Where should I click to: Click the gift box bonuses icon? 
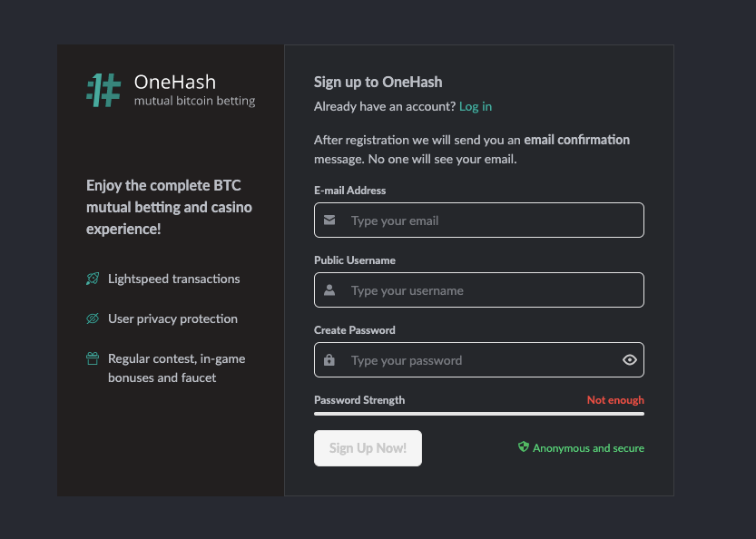coord(93,358)
